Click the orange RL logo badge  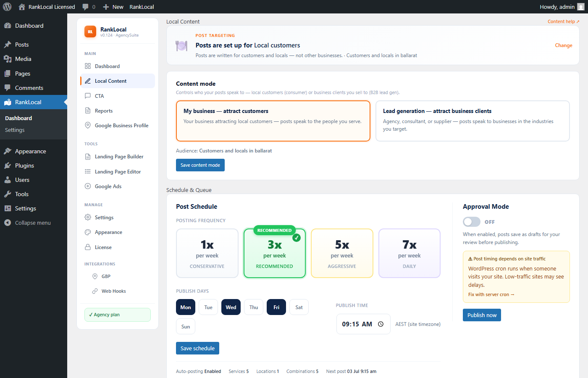(x=90, y=31)
